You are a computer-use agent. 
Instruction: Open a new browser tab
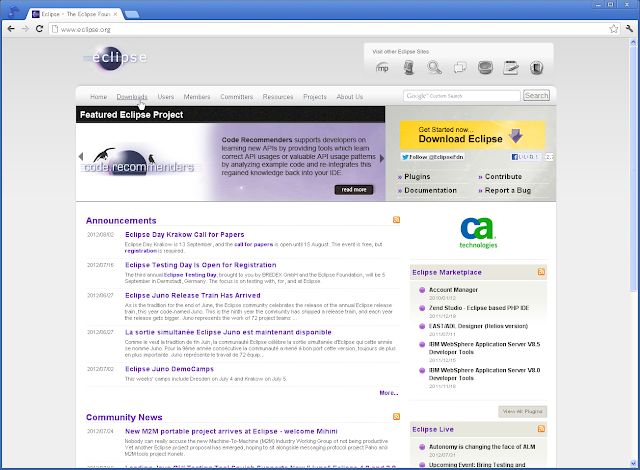[x=131, y=14]
